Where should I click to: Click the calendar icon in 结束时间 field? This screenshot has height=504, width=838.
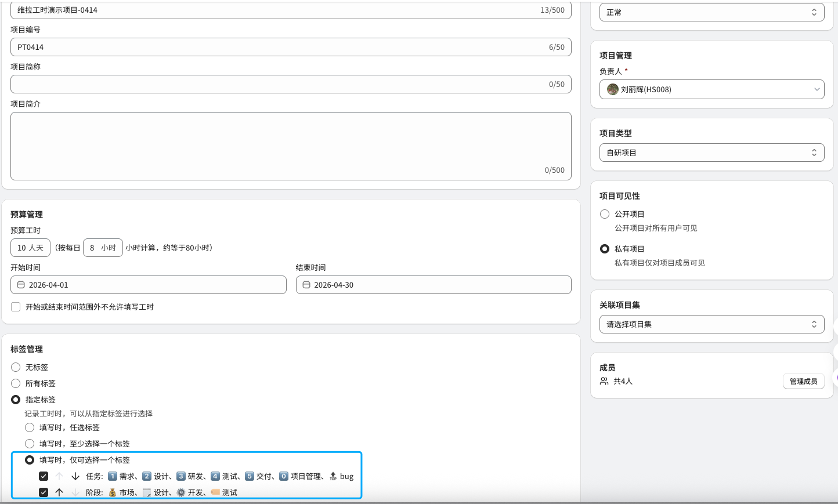[306, 285]
